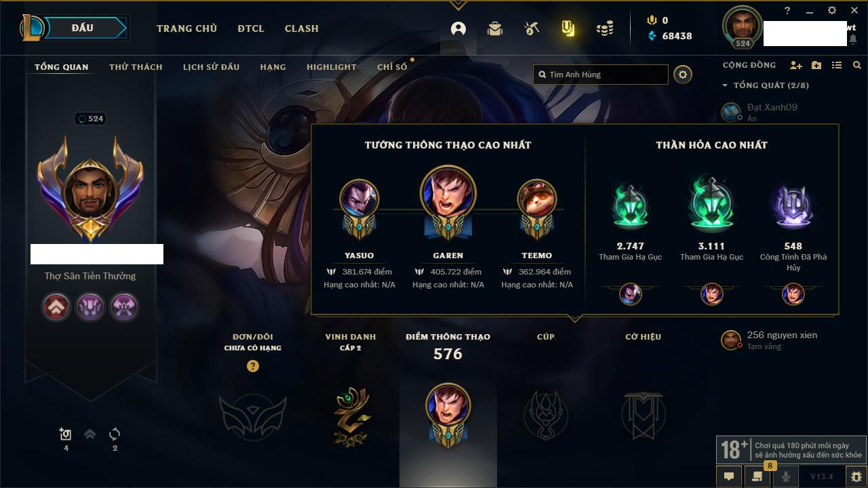Toggle the friends list view options icon
868x488 pixels.
pyautogui.click(x=837, y=65)
